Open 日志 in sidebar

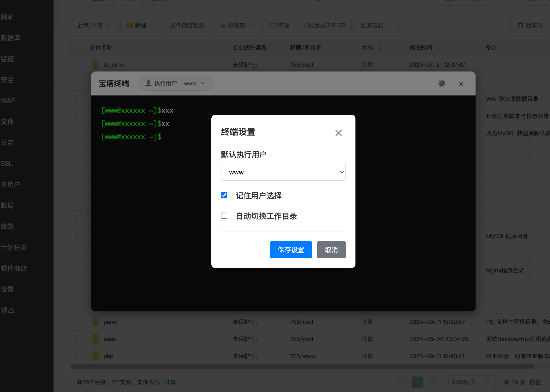[7, 143]
